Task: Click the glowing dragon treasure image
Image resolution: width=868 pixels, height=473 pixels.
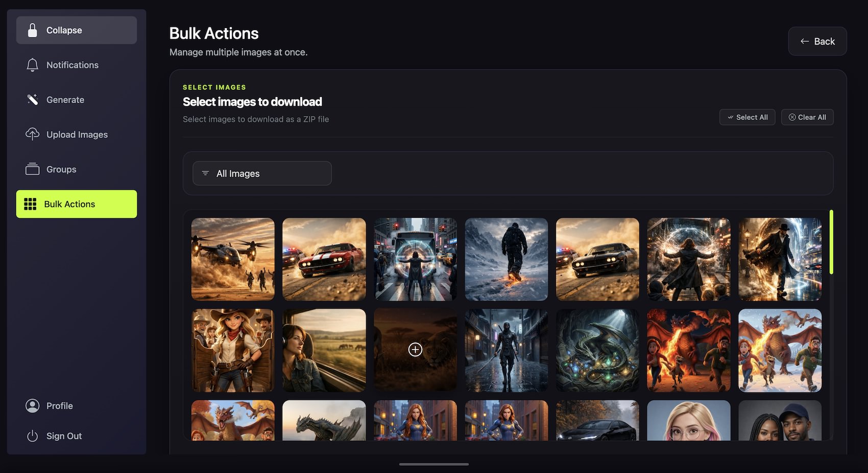Action: point(597,350)
